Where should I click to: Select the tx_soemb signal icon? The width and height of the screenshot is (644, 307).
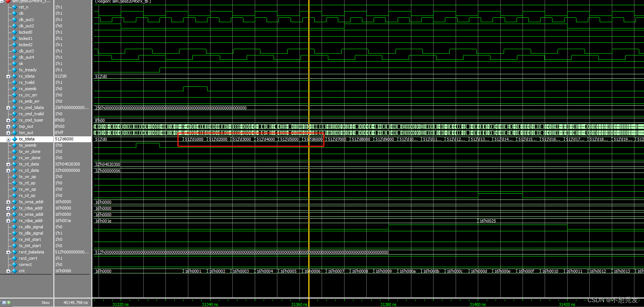14,145
